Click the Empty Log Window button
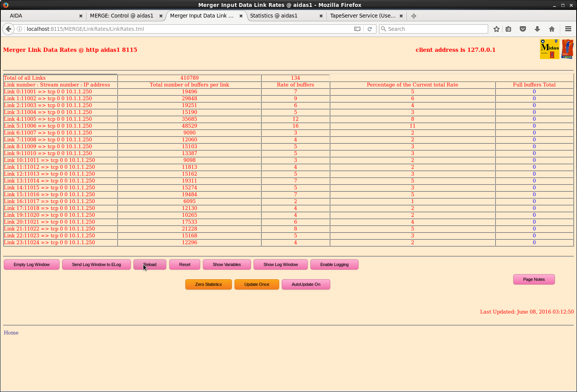Viewport: 577px width, 392px height. [32, 264]
